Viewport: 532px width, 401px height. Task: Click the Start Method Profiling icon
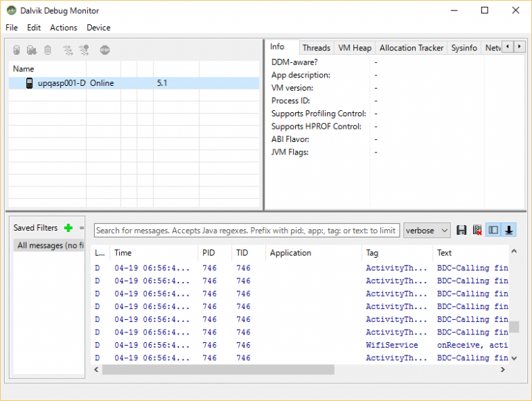coord(84,50)
